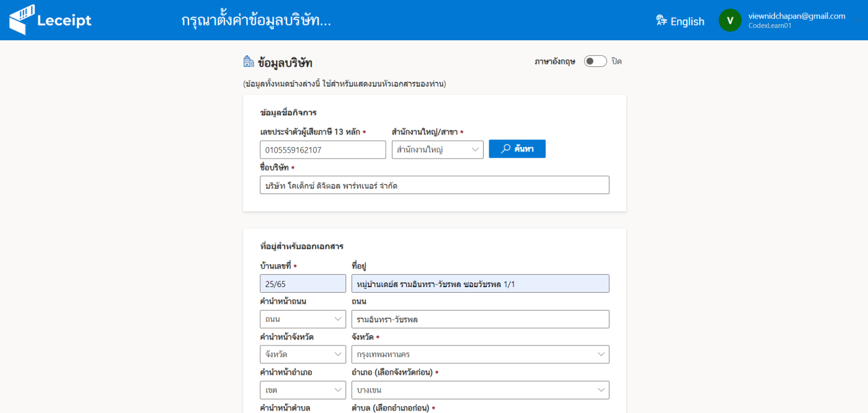Screen dimensions: 868x413
Task: Click the บ้านเลขที่ field with 25/65
Action: tap(303, 284)
